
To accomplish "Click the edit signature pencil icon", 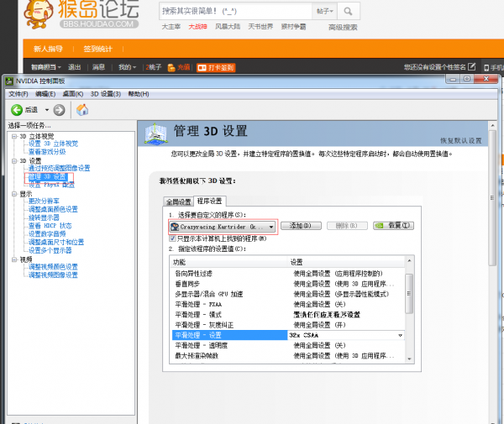I will click(x=471, y=66).
